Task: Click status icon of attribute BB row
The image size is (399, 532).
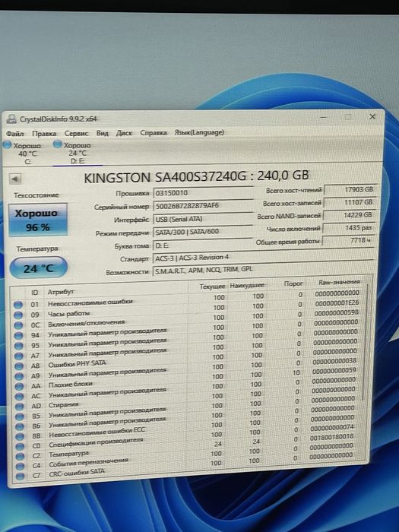Action: [20, 436]
